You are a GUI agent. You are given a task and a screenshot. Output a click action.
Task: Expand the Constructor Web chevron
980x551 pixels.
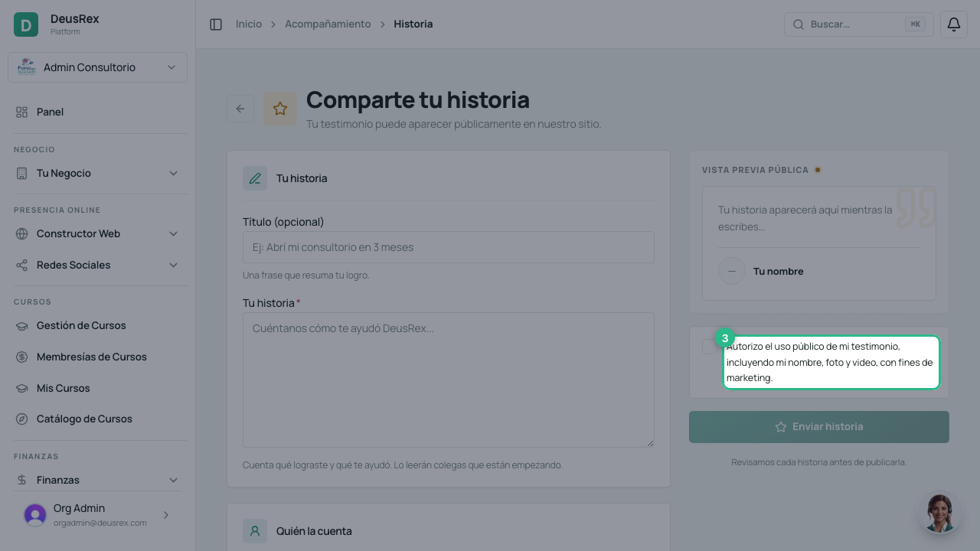coord(173,233)
